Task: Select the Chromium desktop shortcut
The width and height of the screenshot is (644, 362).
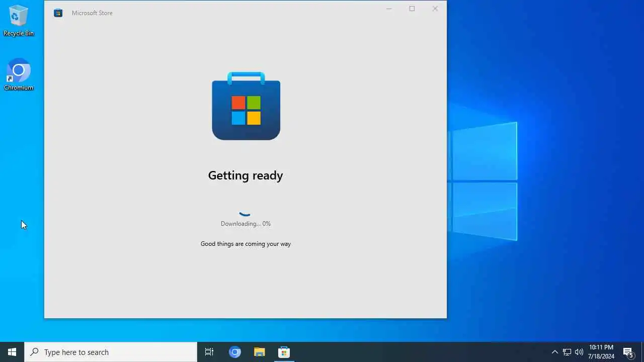Action: [x=19, y=74]
